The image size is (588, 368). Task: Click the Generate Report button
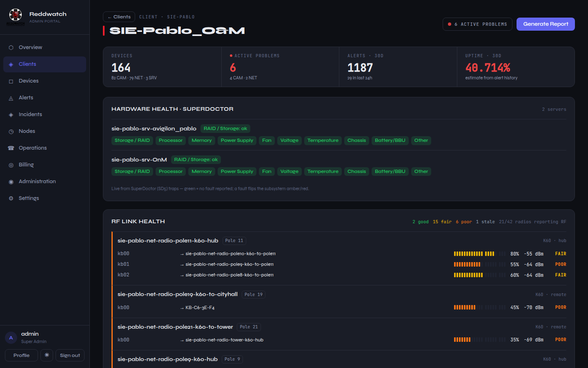pos(546,24)
